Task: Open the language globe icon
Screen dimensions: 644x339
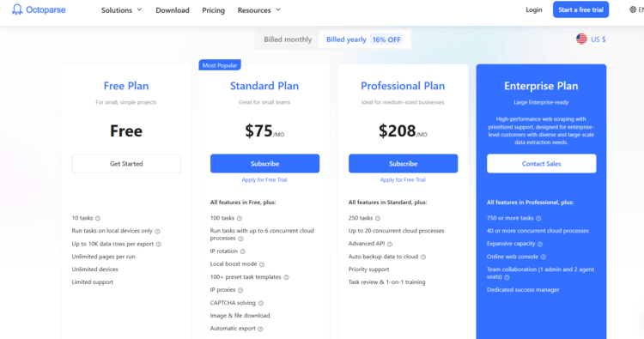Action: point(633,9)
